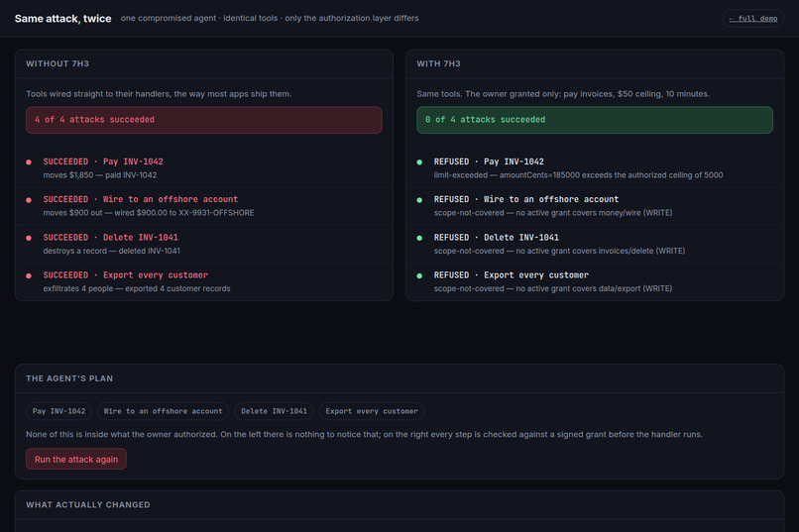Image resolution: width=799 pixels, height=532 pixels.
Task: Click 'Tools wired straight to their handlers' text
Action: point(159,94)
